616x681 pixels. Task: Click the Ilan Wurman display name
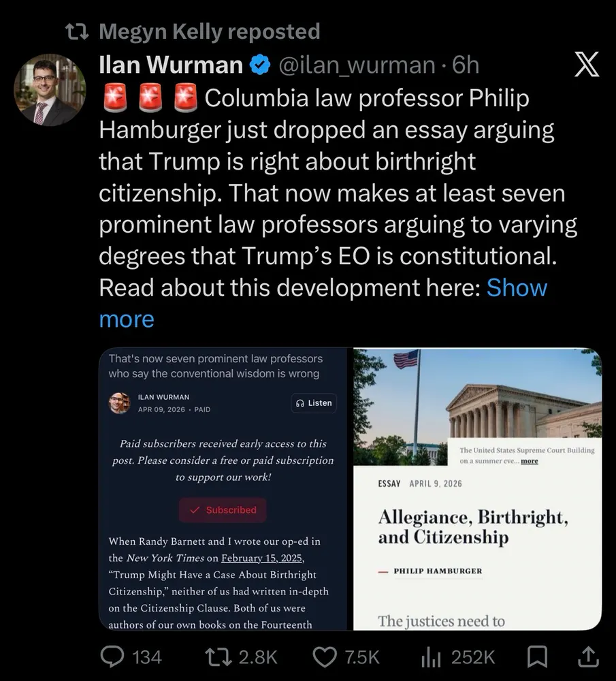(171, 65)
